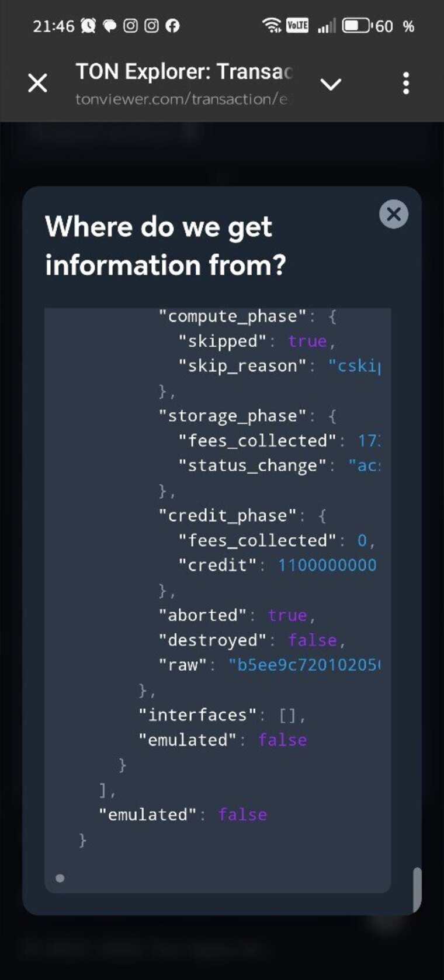Tap the chat bubble notification icon
This screenshot has width=444, height=980.
109,26
